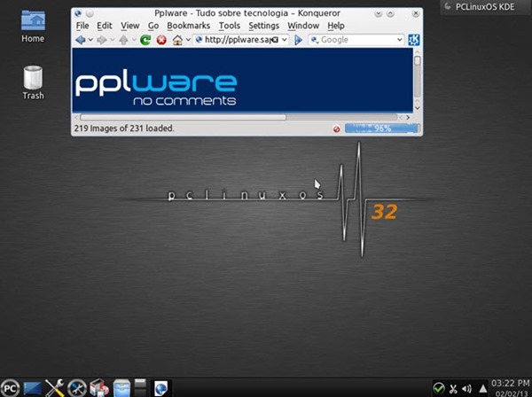Click the 96% page loading progress bar
Screen dimensions: 532x397
pos(382,128)
